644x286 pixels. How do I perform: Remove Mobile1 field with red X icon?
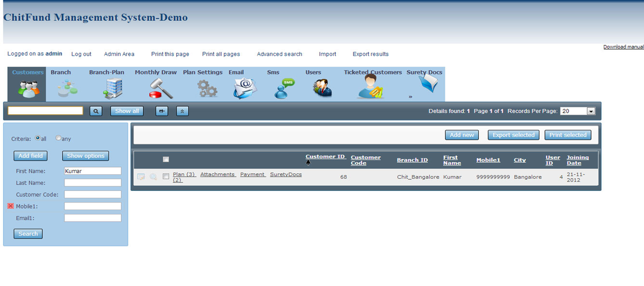tap(10, 206)
